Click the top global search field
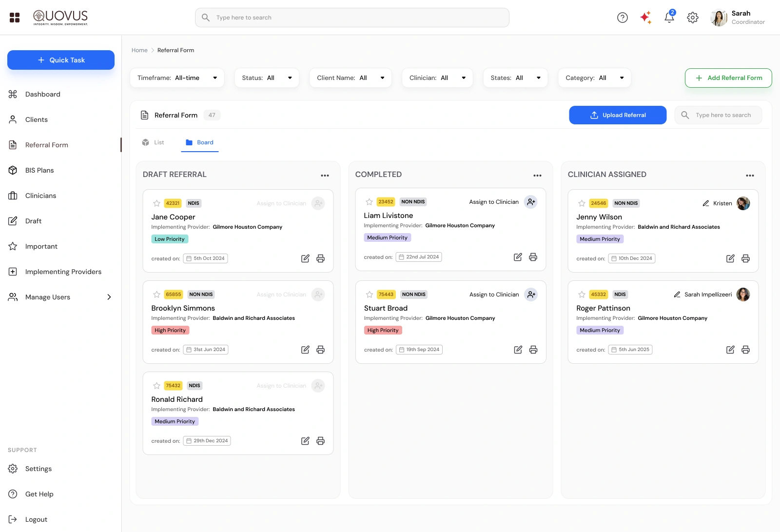This screenshot has width=780, height=532. (x=352, y=18)
